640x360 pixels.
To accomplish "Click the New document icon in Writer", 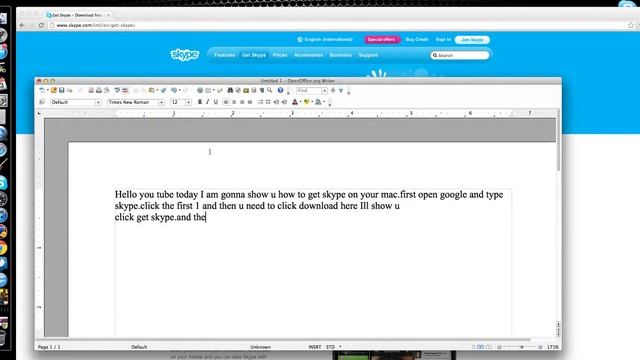I will 42,90.
